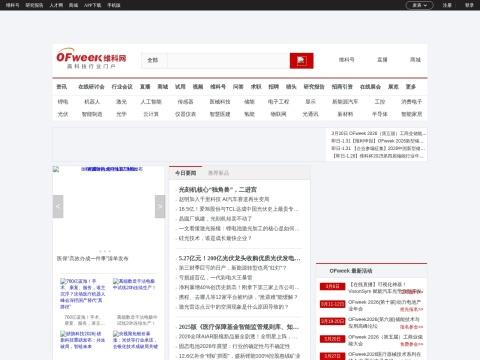Screen dimensions: 480x360
Task: Go to next carousel slide arrow
Action: point(160,206)
